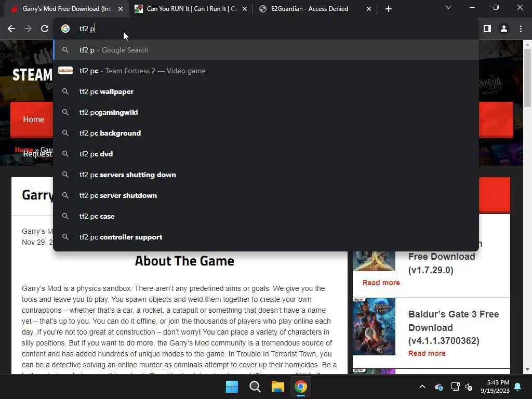Screen dimensions: 532x399
Task: Click the Team Fortress 2 suggestion thumbnail
Action: 65,70
